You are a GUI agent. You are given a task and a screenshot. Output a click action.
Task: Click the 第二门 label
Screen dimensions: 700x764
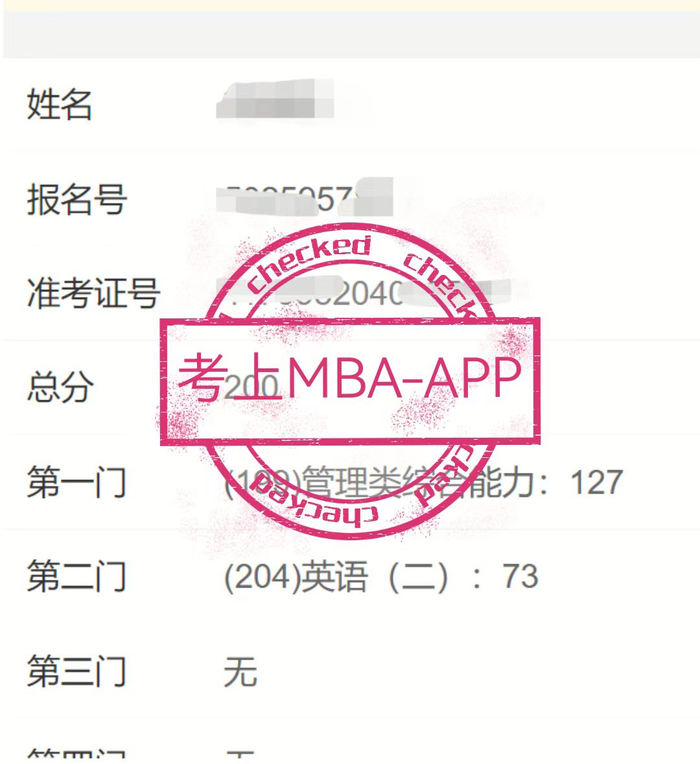coord(77,577)
